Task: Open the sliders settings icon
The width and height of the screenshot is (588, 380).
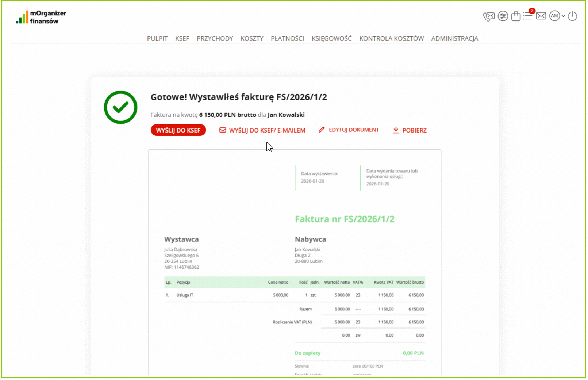Action: (x=503, y=16)
